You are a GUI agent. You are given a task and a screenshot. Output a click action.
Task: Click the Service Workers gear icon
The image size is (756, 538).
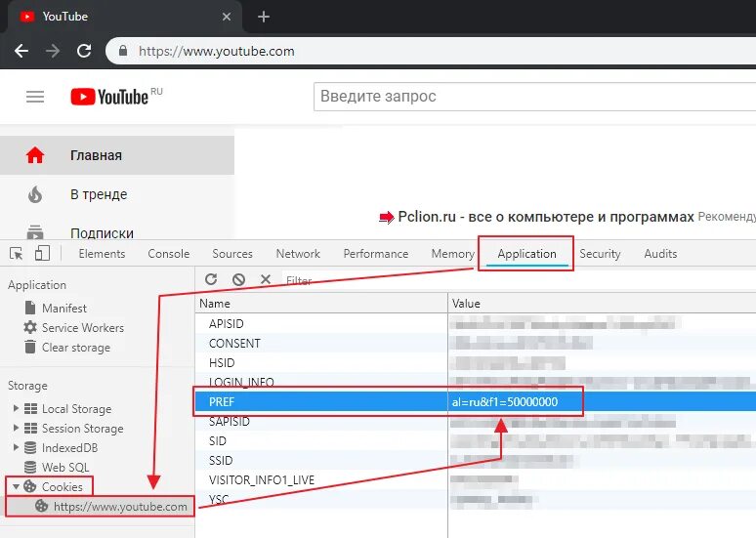coord(30,327)
